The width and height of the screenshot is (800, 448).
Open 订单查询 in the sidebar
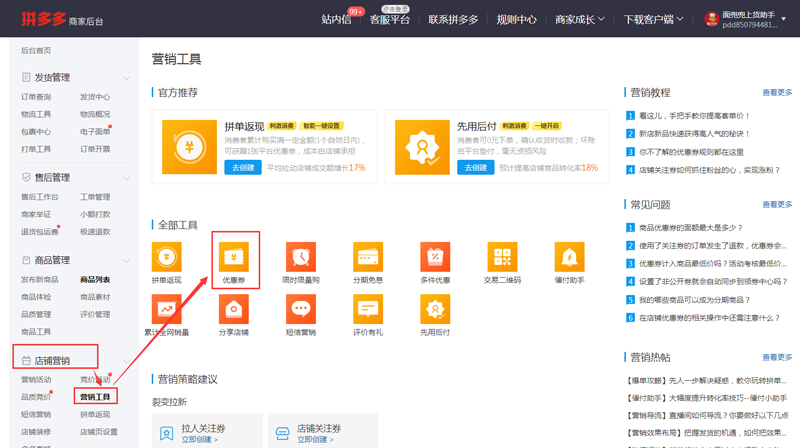[36, 97]
